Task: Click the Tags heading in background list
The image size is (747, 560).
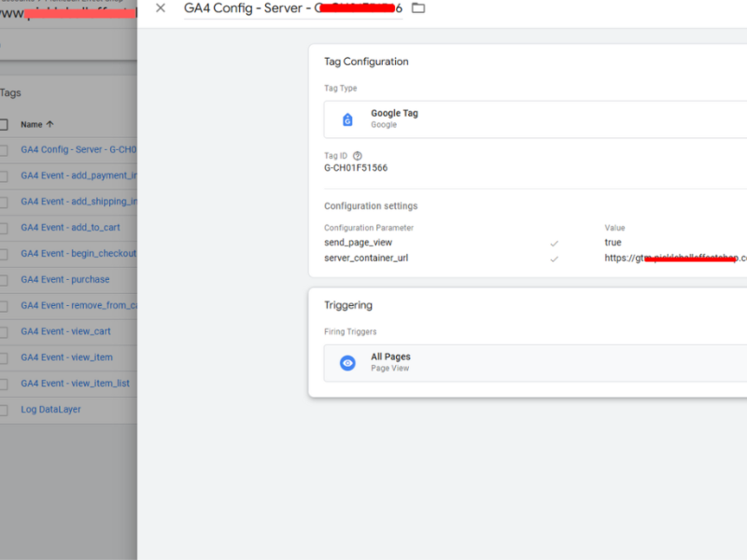Action: pyautogui.click(x=10, y=92)
